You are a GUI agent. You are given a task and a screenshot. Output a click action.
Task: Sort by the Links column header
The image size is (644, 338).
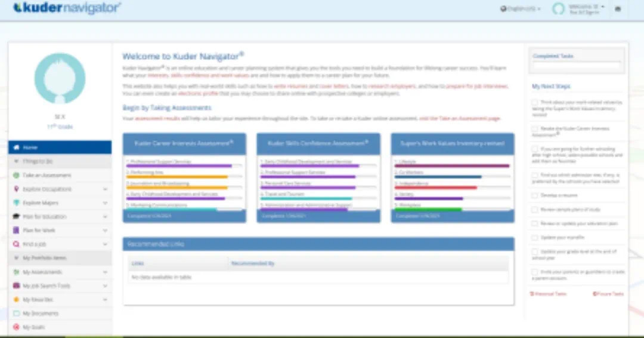(x=178, y=263)
